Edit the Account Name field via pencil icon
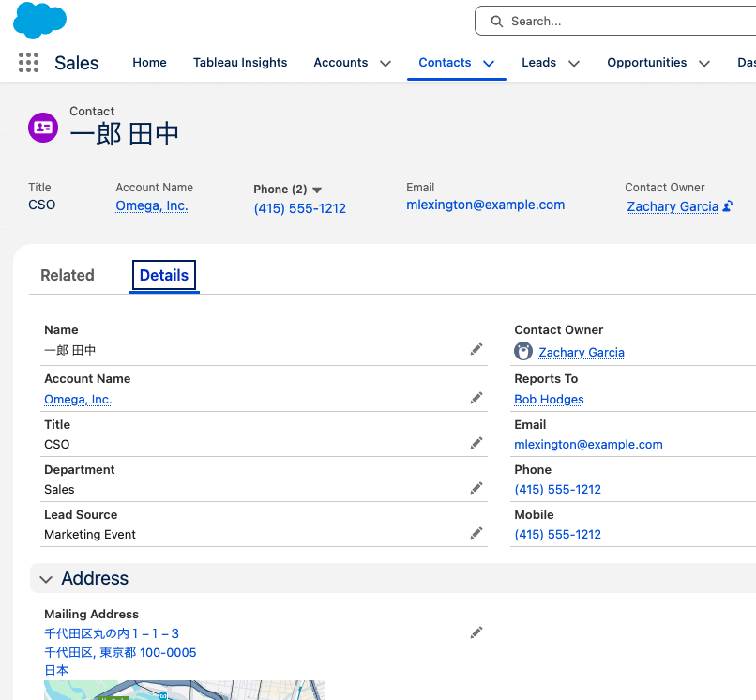 click(476, 398)
